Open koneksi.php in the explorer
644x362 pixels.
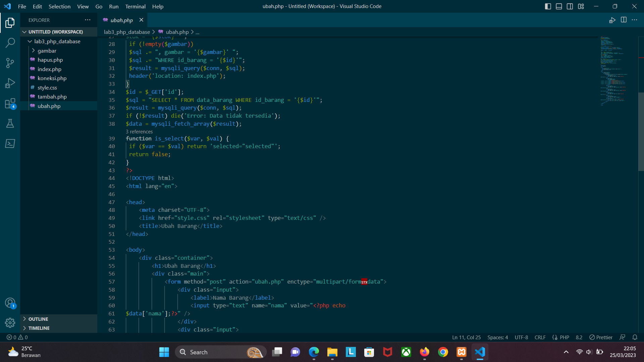52,78
